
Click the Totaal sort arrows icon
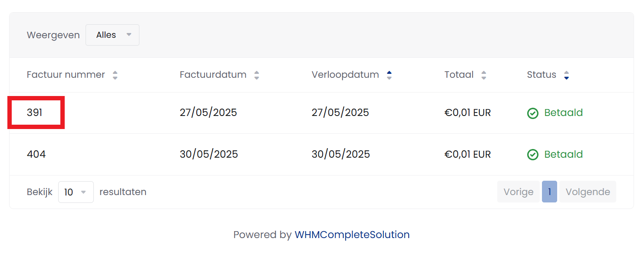pos(484,75)
